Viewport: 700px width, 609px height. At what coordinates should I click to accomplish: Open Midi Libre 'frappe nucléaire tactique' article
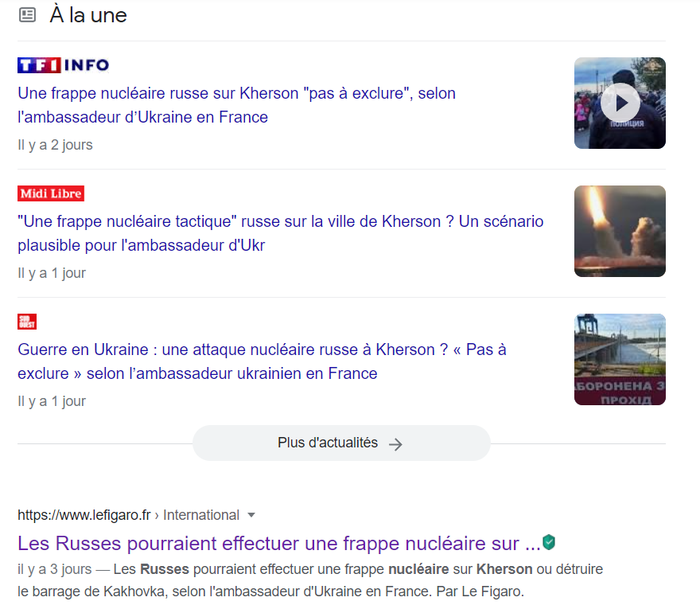(x=280, y=233)
